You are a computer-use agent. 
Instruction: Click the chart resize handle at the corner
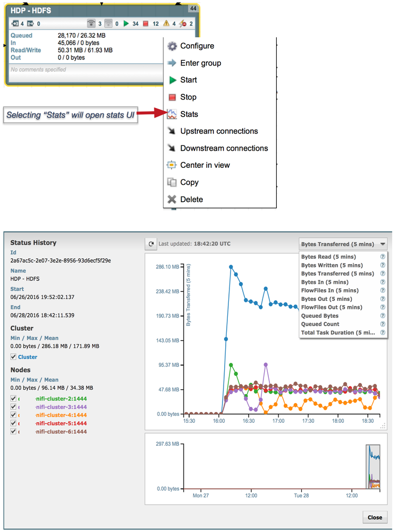(383, 426)
